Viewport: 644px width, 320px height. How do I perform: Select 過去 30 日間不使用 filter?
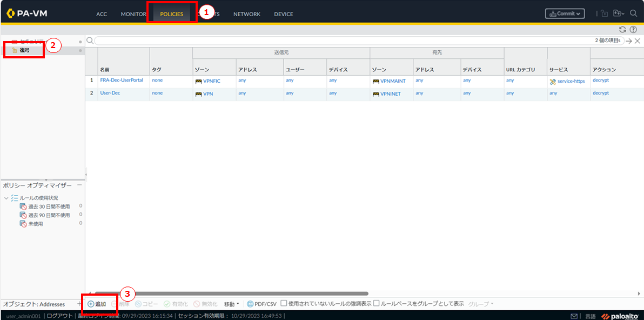[x=49, y=206]
